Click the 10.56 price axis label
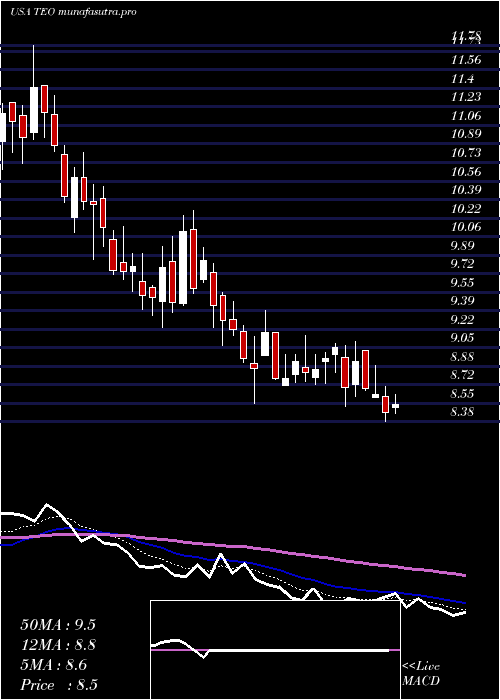 (x=466, y=172)
